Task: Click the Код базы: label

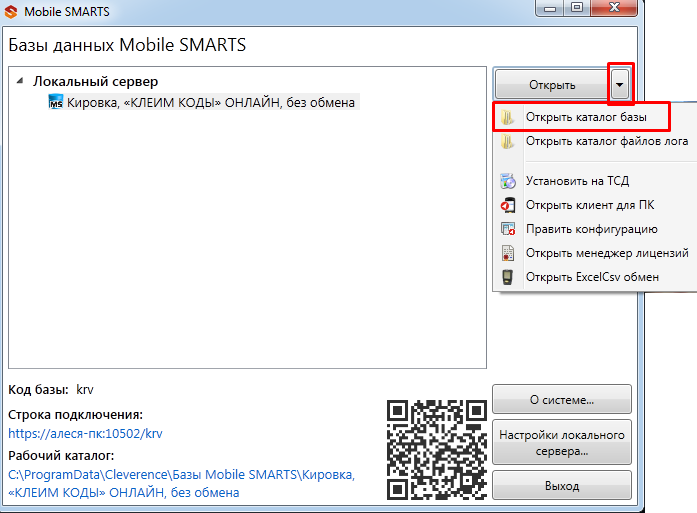Action: point(39,390)
